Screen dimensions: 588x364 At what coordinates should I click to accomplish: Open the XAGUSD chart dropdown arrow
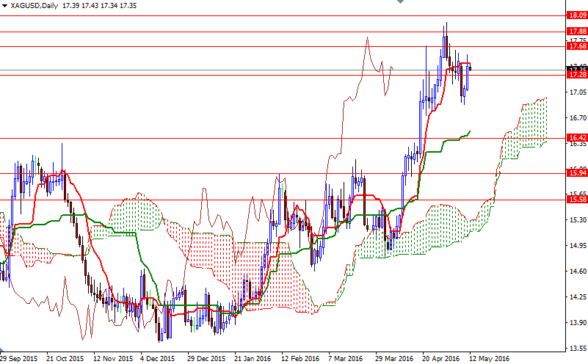4,6
